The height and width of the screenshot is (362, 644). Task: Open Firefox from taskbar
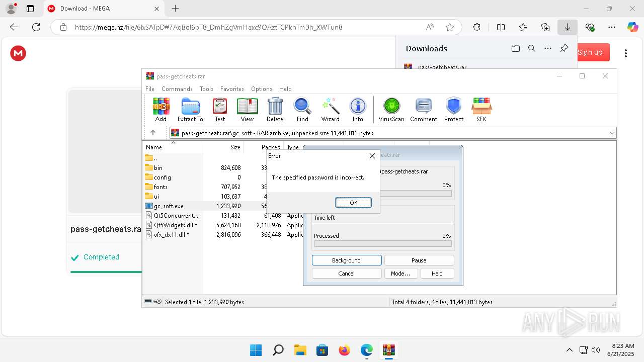point(344,350)
